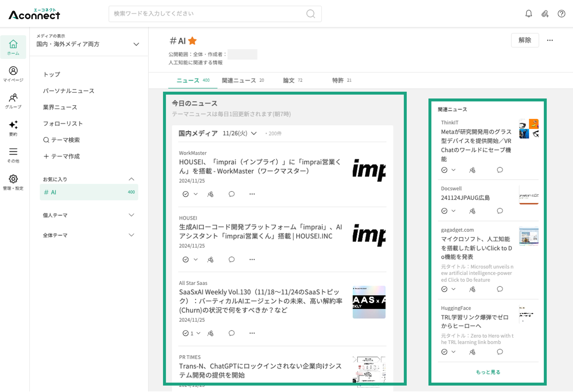Screen dimensions: 573x392
Task: Open All Star Saas article thumbnail
Action: 369,302
